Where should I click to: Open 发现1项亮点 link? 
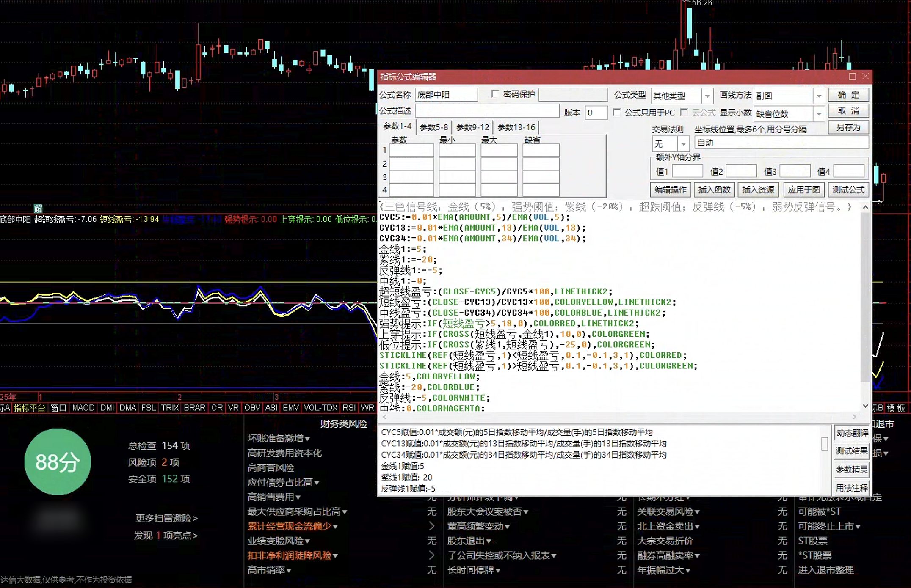(x=166, y=535)
